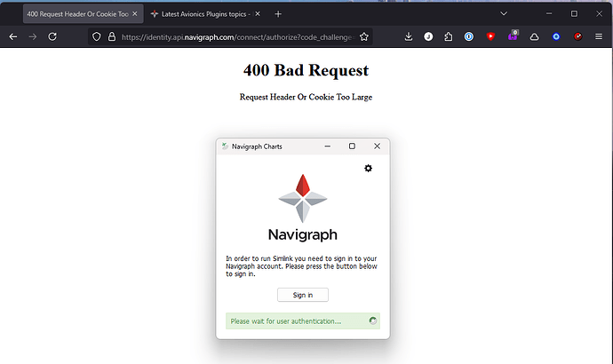Click the authentication loading spinner
Viewport: 613px width, 364px height.
373,320
